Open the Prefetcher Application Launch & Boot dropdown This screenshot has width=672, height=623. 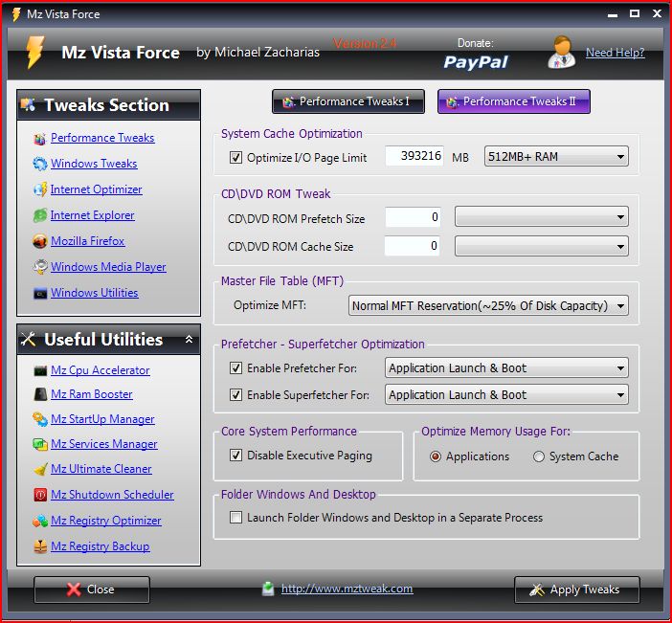[x=506, y=368]
